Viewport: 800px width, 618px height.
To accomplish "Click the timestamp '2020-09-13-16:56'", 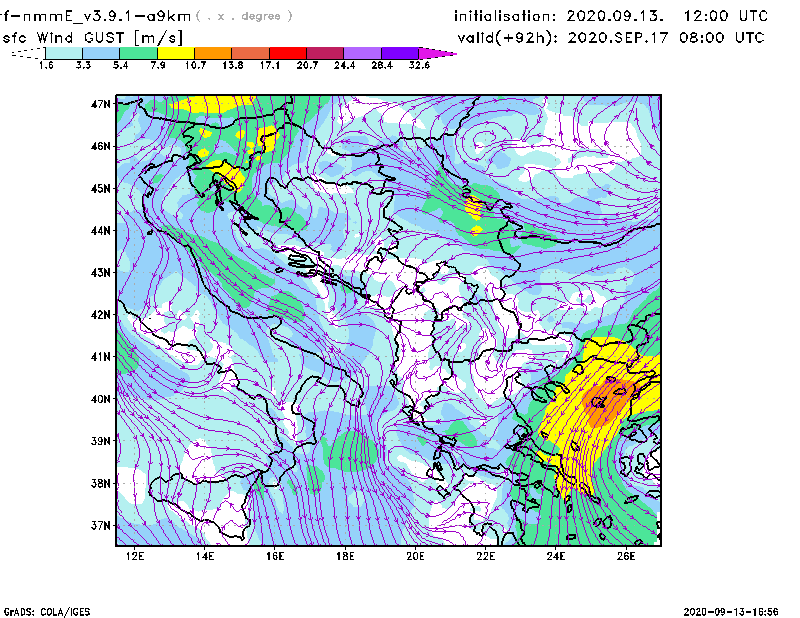I will click(731, 612).
